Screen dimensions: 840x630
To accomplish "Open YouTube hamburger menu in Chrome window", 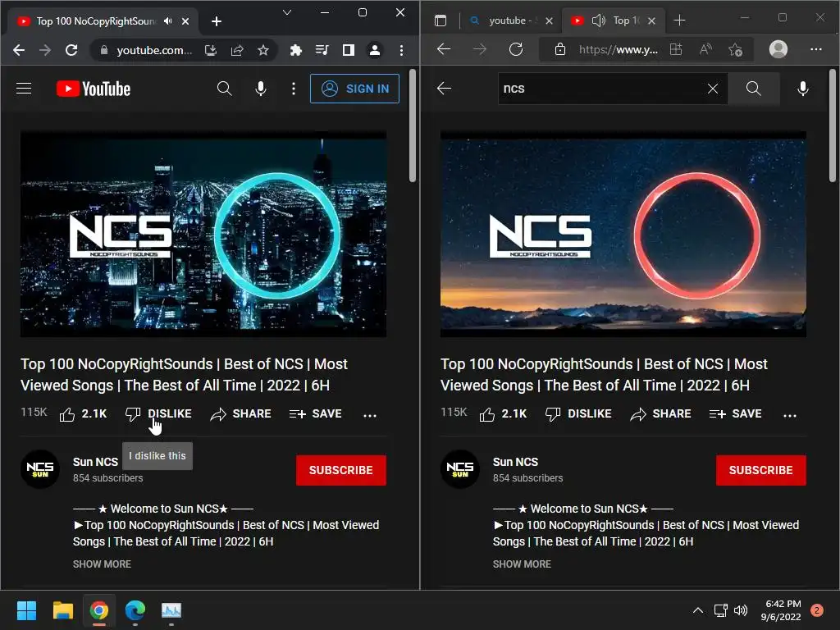I will click(24, 89).
